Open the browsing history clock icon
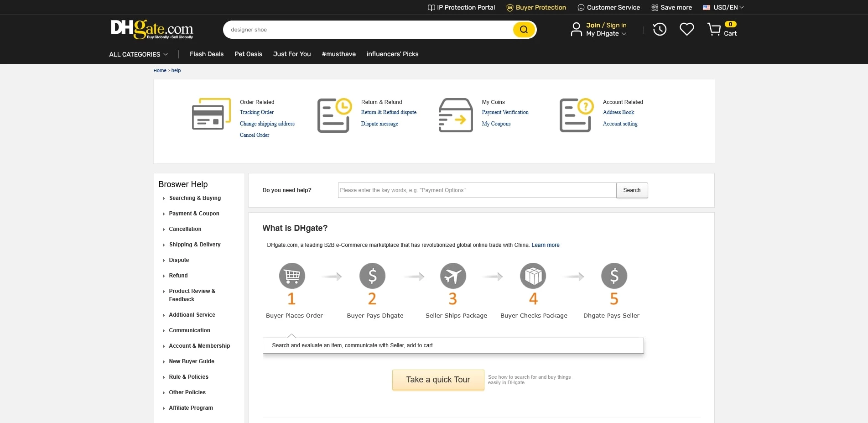Screen dimensions: 868x423 (x=660, y=30)
